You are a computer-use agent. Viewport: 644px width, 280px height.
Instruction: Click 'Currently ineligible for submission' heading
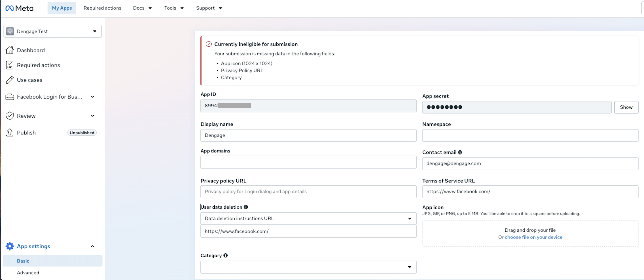tap(256, 44)
